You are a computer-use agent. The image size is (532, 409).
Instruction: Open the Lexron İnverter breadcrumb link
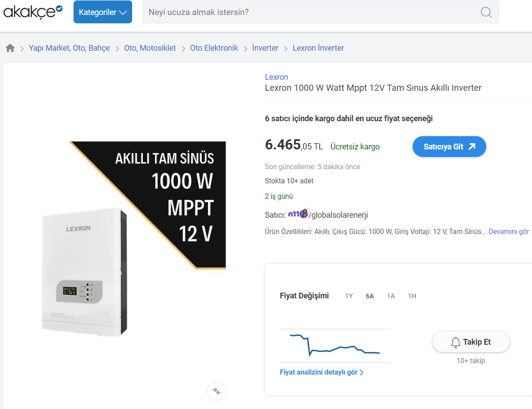point(318,48)
